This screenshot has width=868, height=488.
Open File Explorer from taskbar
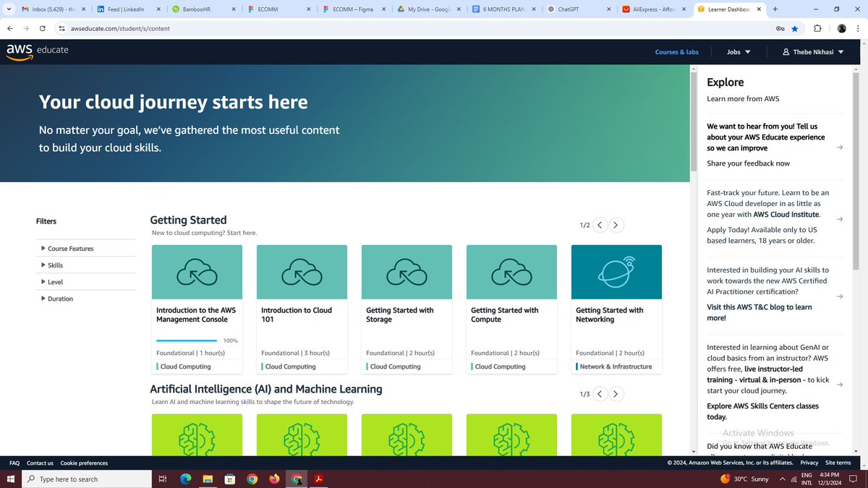point(207,479)
